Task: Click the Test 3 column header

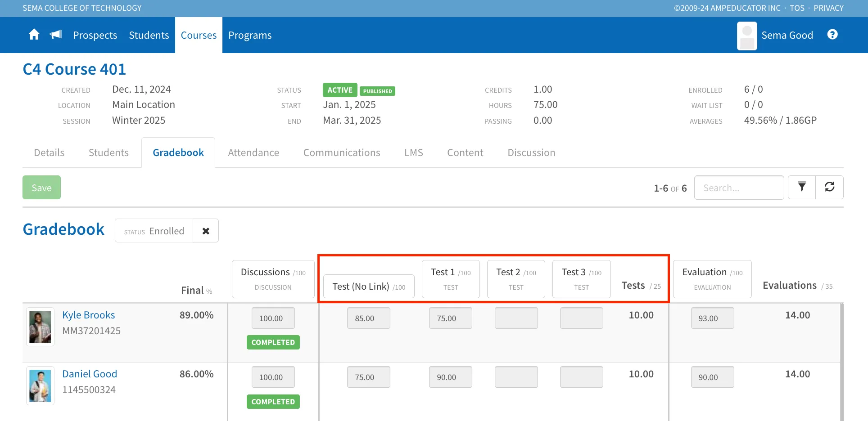Action: pos(581,279)
